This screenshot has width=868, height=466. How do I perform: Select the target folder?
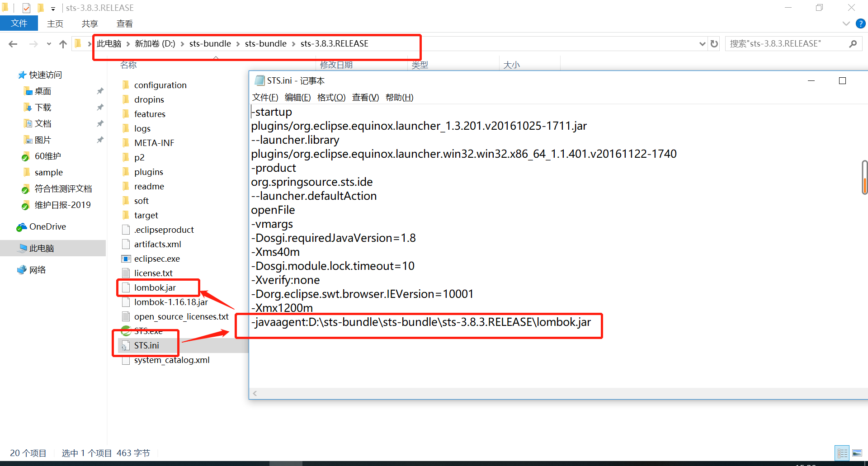pyautogui.click(x=146, y=215)
